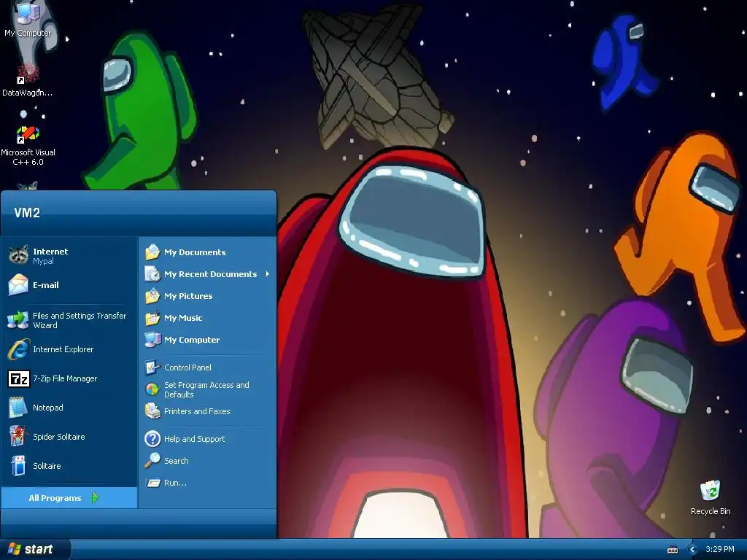Click the Help and Support question icon
The height and width of the screenshot is (560, 747).
152,438
